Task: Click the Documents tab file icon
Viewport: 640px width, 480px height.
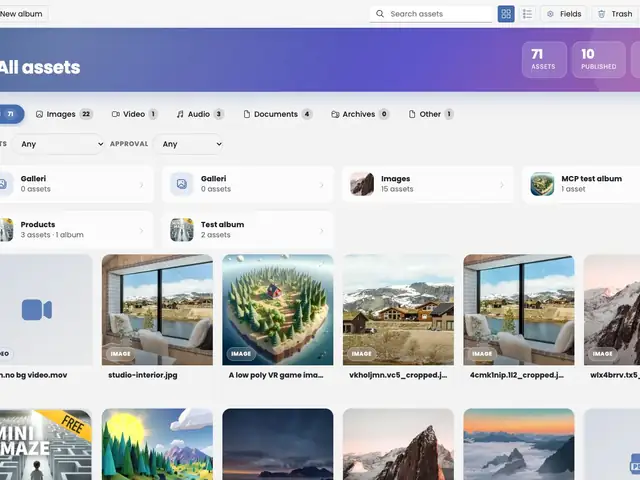Action: pos(247,114)
